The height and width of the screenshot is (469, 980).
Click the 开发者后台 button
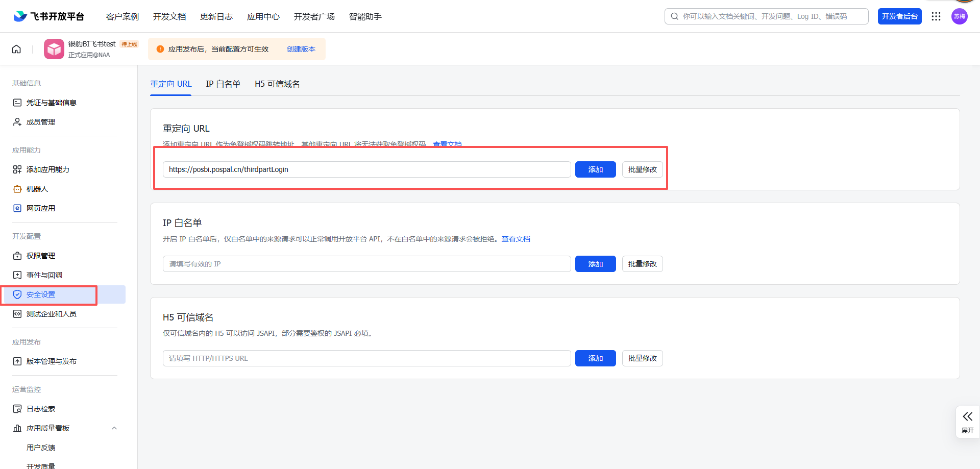point(899,16)
